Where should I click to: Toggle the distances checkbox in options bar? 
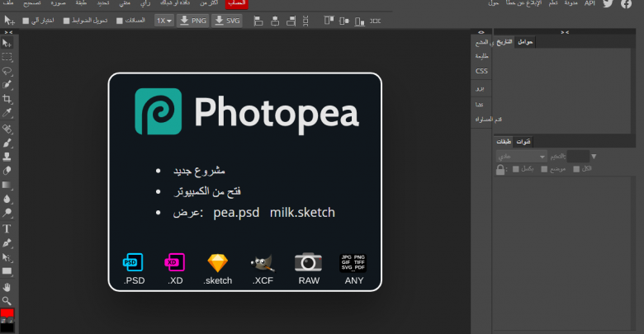point(120,21)
